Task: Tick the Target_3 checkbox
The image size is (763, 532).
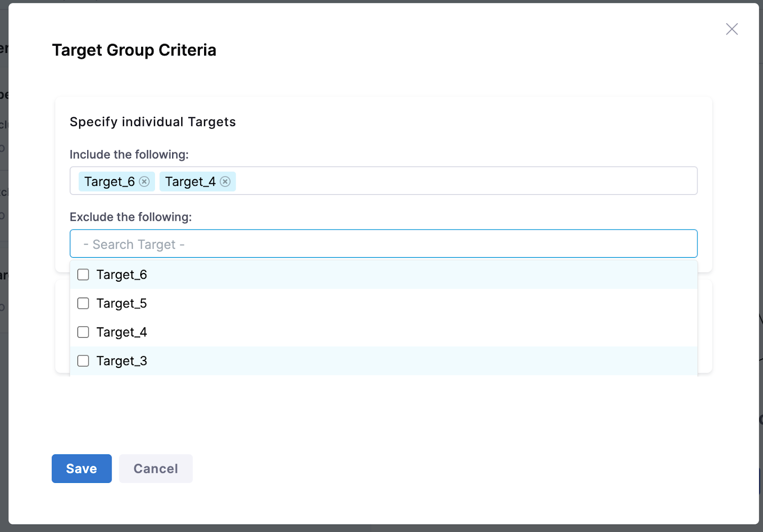Action: [x=83, y=361]
